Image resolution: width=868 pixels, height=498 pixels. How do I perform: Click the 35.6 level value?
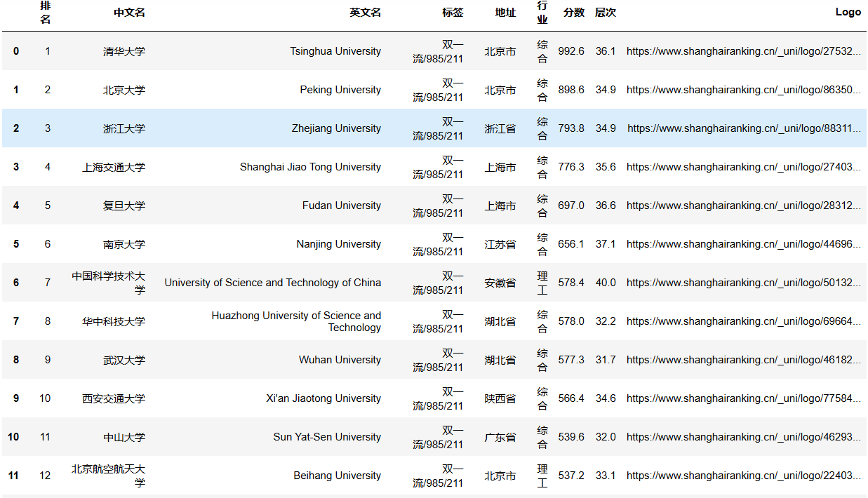[x=606, y=167]
